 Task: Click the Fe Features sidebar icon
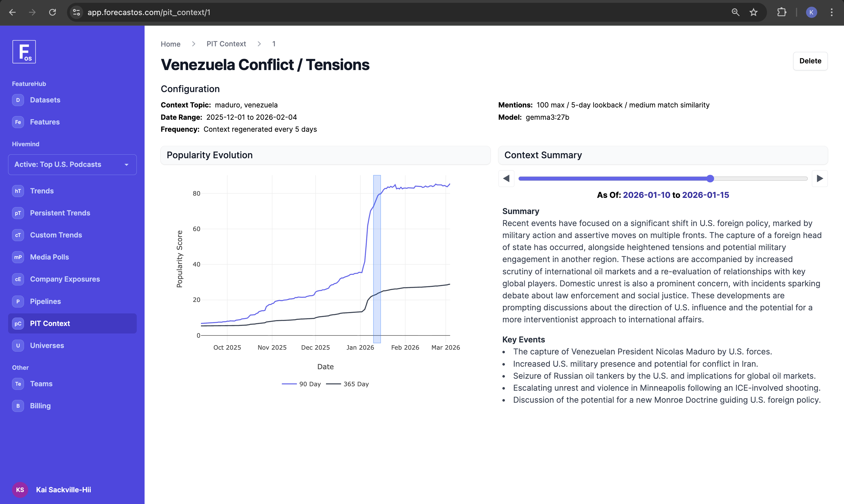[18, 122]
